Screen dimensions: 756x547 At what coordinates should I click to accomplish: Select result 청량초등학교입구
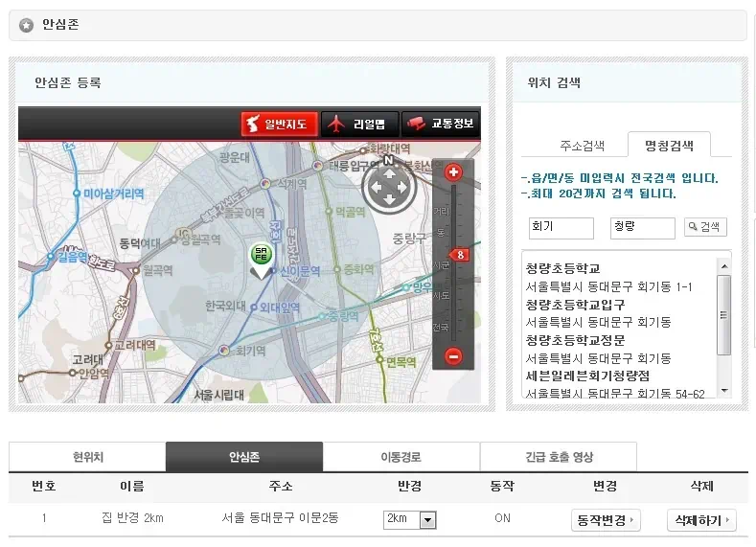pyautogui.click(x=575, y=305)
